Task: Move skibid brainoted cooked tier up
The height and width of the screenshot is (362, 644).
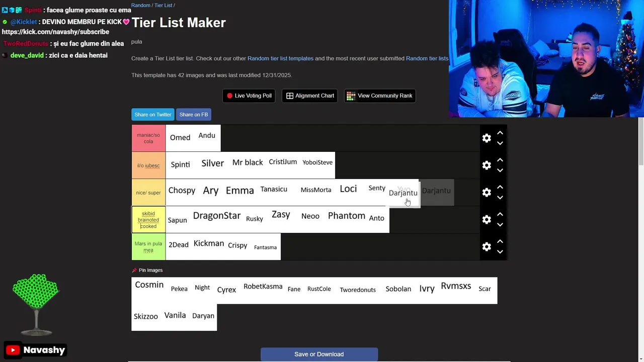Action: pyautogui.click(x=500, y=215)
